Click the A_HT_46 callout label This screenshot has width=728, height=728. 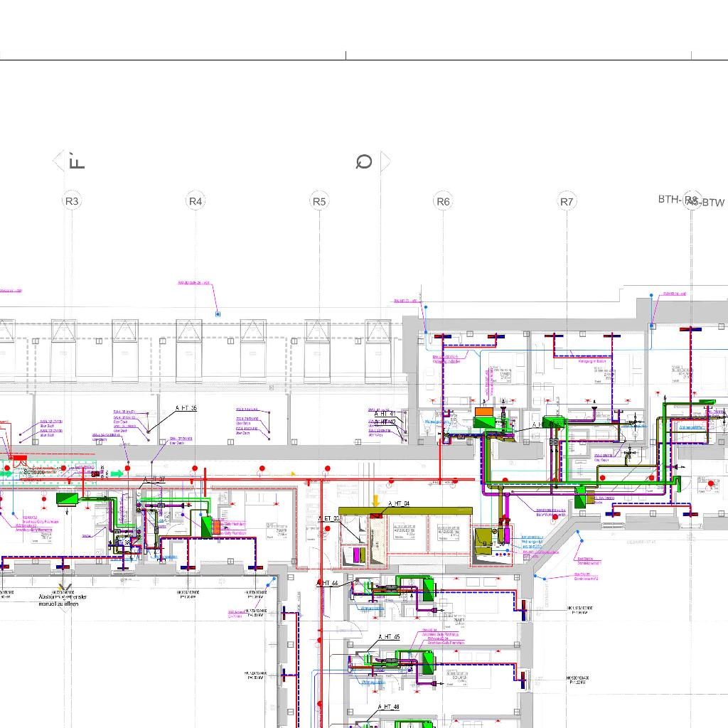pyautogui.click(x=389, y=707)
